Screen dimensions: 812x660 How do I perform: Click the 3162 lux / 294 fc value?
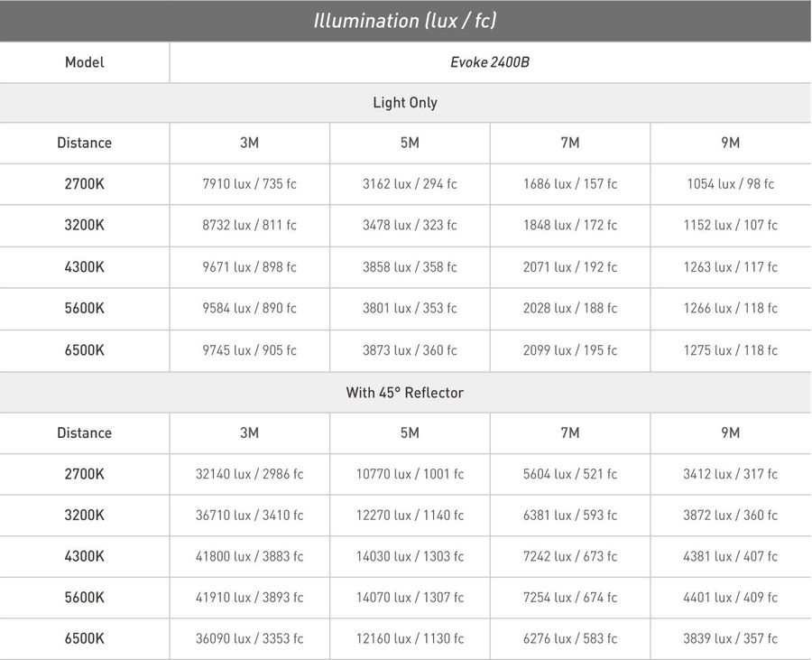pos(410,184)
